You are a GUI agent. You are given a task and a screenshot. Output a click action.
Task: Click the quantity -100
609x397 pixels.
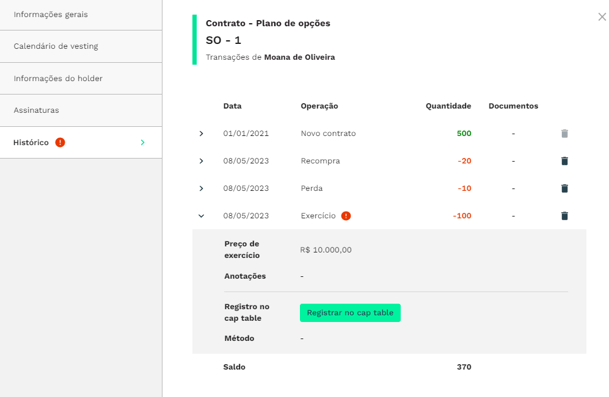(x=462, y=216)
